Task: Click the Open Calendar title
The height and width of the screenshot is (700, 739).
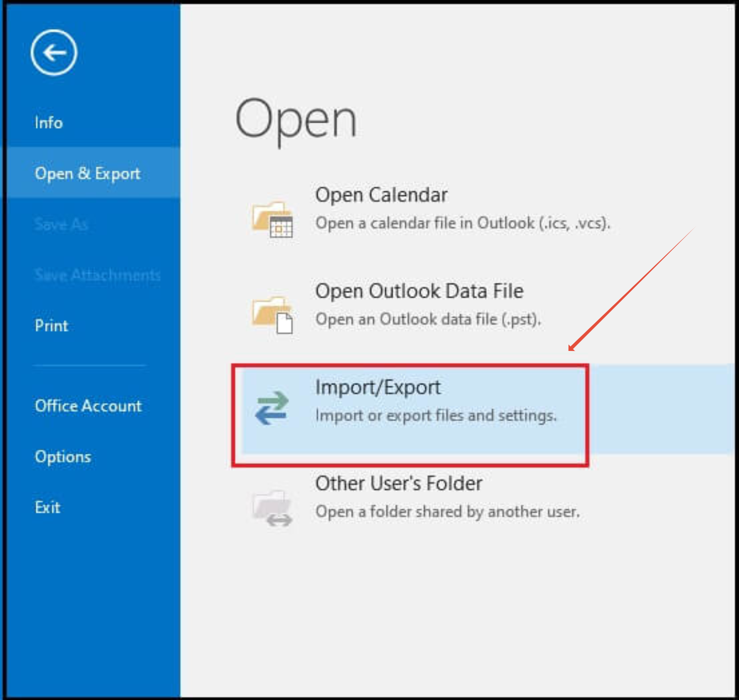Action: point(382,195)
